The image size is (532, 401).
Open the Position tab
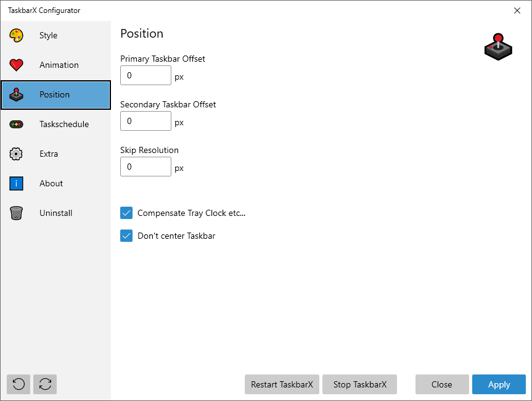click(x=55, y=95)
